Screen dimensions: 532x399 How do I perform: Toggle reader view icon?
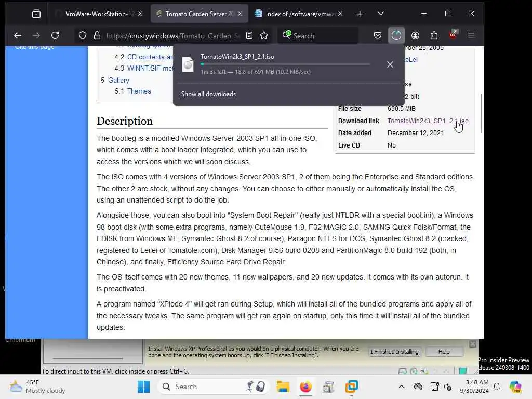(x=249, y=36)
